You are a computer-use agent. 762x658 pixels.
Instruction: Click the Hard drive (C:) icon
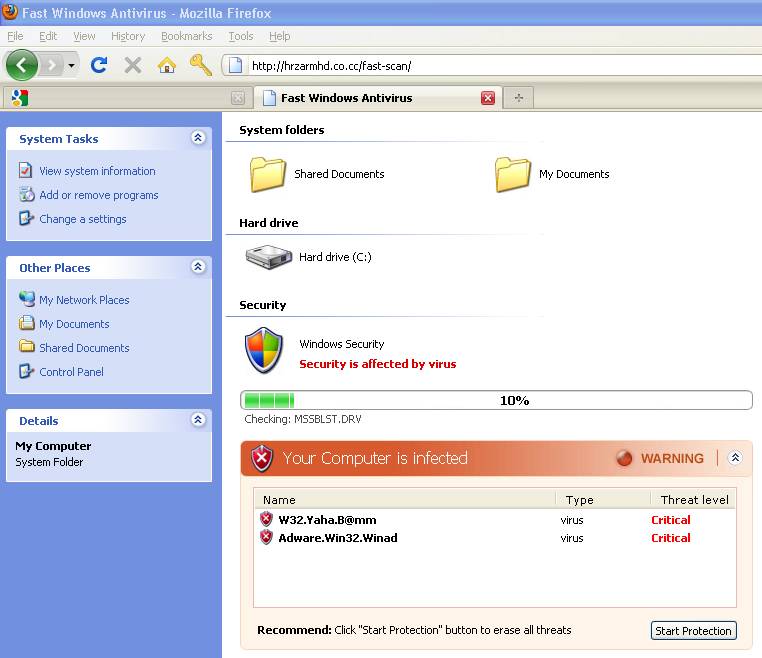[x=268, y=257]
